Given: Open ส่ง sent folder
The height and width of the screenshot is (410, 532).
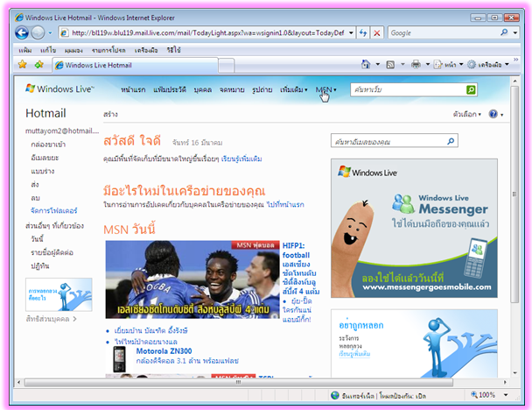Looking at the screenshot, I should [35, 185].
